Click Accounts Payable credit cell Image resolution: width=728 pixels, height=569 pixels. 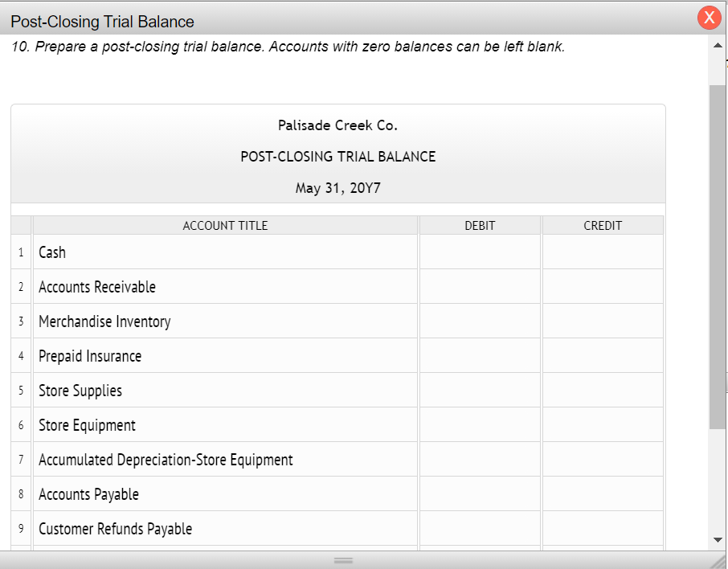click(603, 493)
